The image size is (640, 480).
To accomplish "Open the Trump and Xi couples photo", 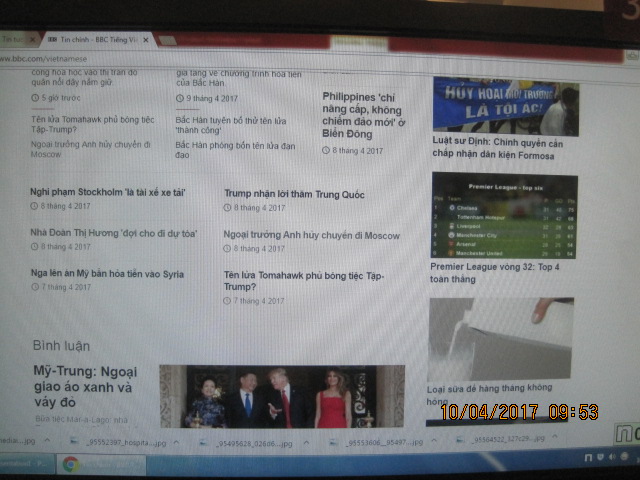I will [282, 396].
